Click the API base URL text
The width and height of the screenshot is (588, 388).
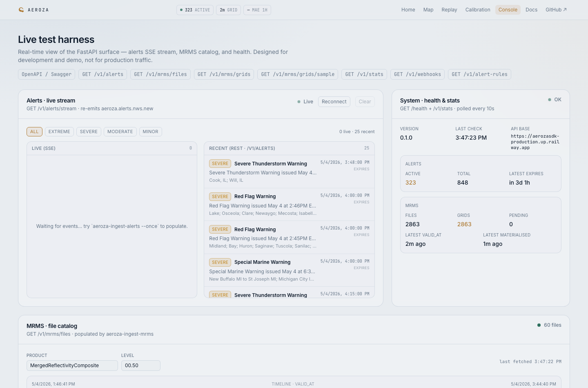[535, 142]
